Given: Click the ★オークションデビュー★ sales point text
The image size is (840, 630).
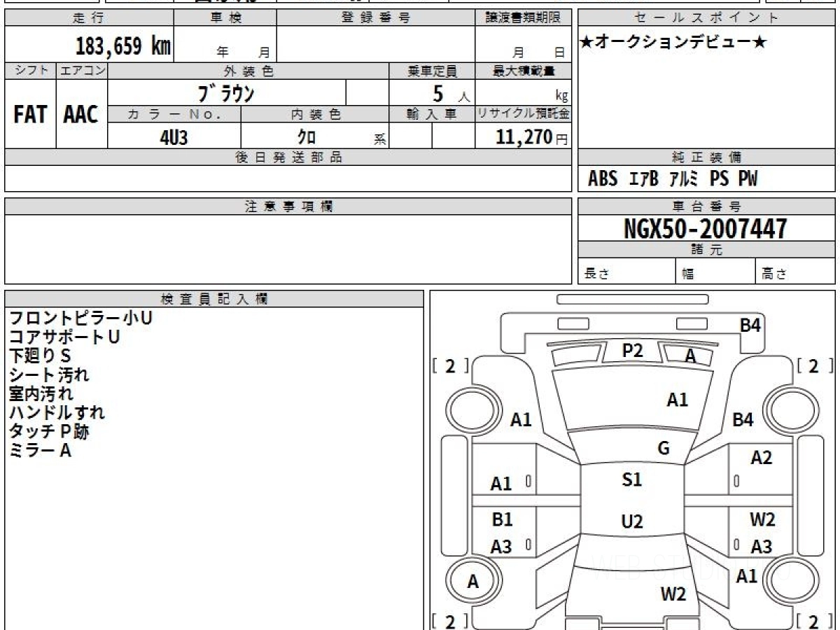Looking at the screenshot, I should 673,42.
